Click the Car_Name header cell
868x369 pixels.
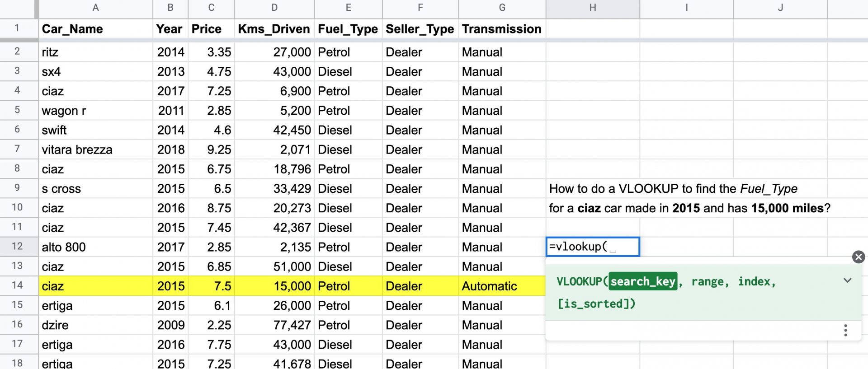(x=95, y=29)
